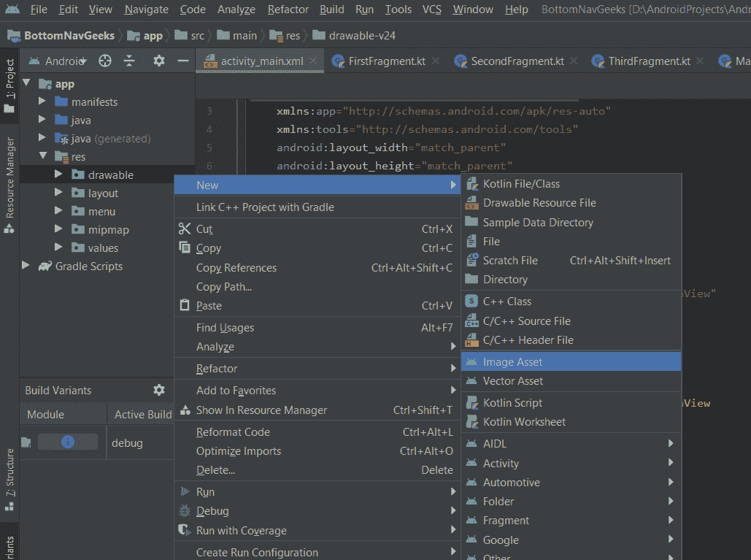Select the mipmap folder in tree

(108, 229)
